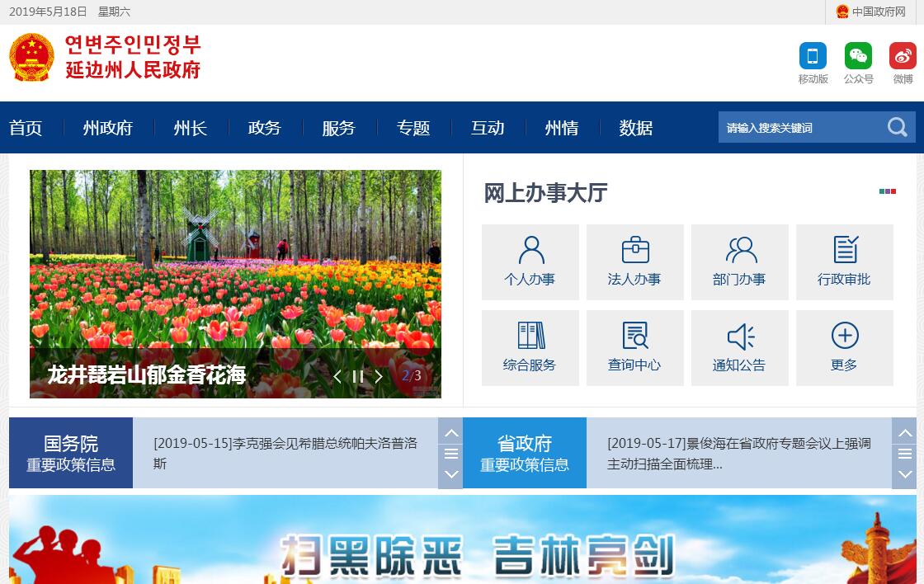This screenshot has width=924, height=584.
Task: Open the 首页 home menu
Action: (26, 128)
